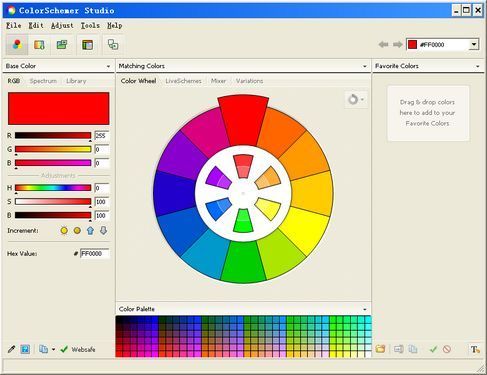Open the File menu
487x375 pixels.
14,25
